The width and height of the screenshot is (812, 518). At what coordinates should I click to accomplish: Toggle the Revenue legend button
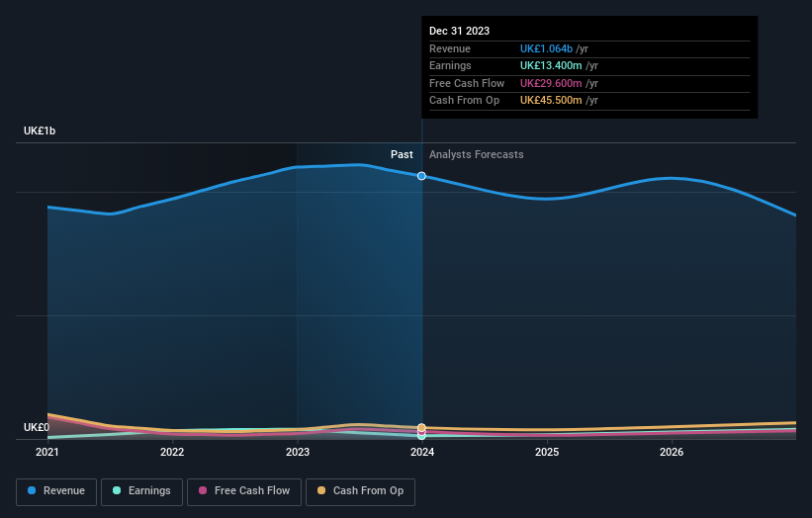click(56, 491)
